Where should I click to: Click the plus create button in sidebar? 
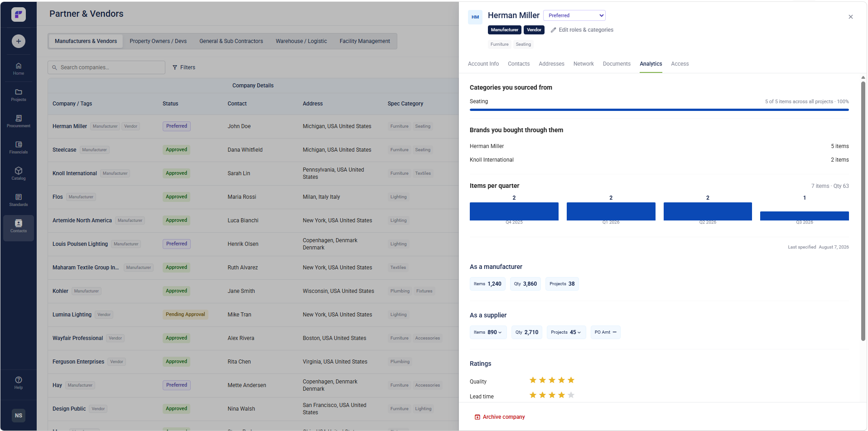coord(19,41)
